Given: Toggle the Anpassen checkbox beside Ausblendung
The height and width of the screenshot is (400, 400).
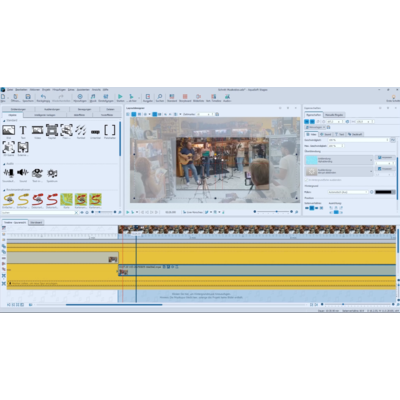Looking at the screenshot, I should (x=380, y=169).
